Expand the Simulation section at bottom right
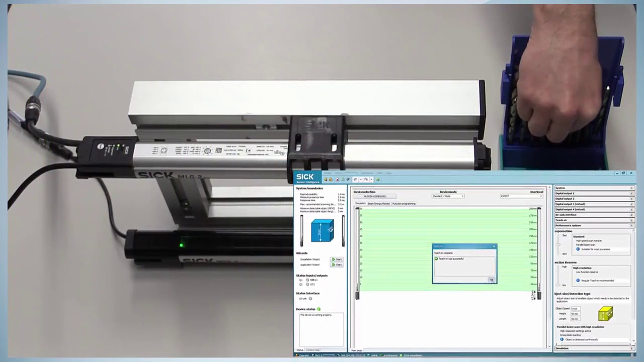Viewport: 644px width, 362px height. [594, 348]
